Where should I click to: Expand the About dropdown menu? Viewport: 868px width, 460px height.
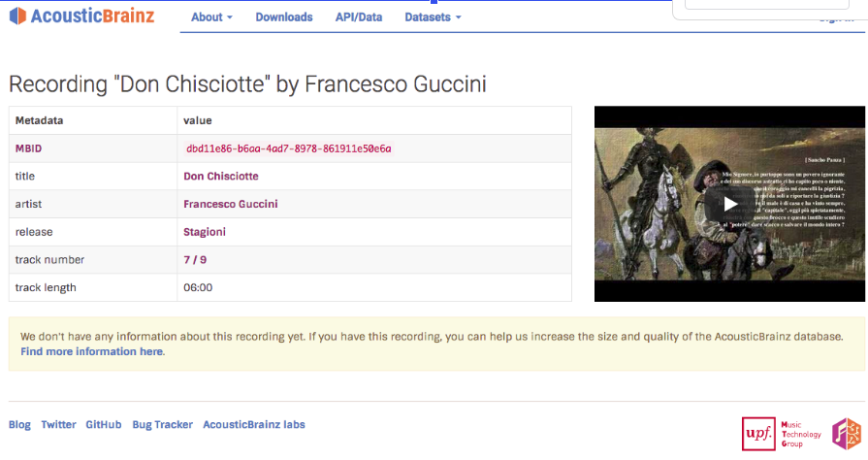(x=211, y=17)
